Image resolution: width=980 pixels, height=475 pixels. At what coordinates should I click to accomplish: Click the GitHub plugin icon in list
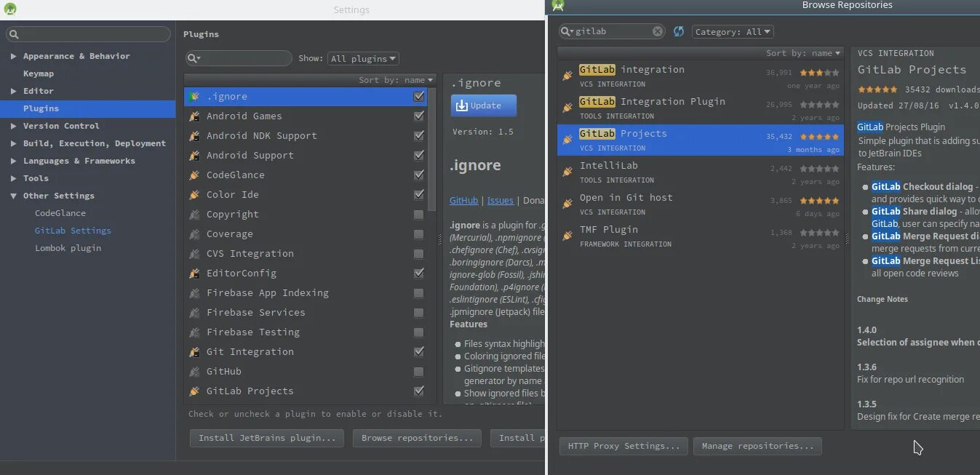click(194, 372)
